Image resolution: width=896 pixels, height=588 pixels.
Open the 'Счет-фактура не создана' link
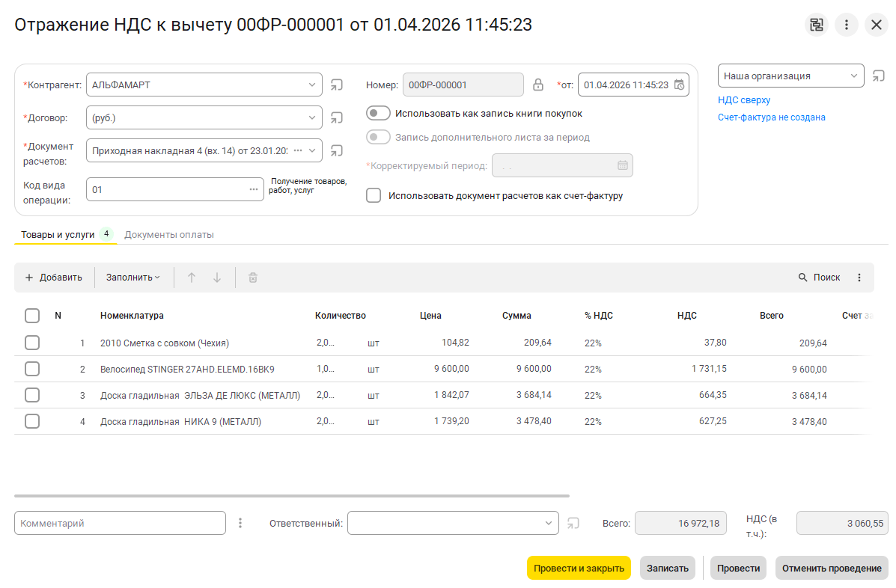771,117
